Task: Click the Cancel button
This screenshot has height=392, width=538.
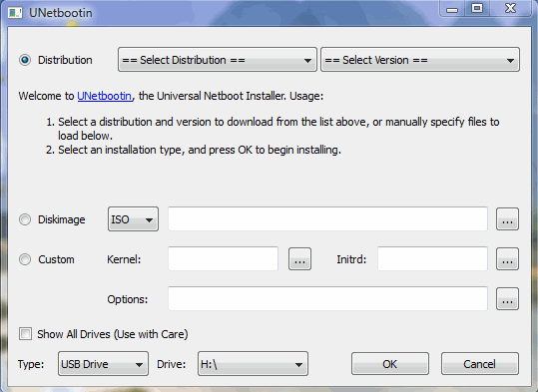Action: coord(480,363)
